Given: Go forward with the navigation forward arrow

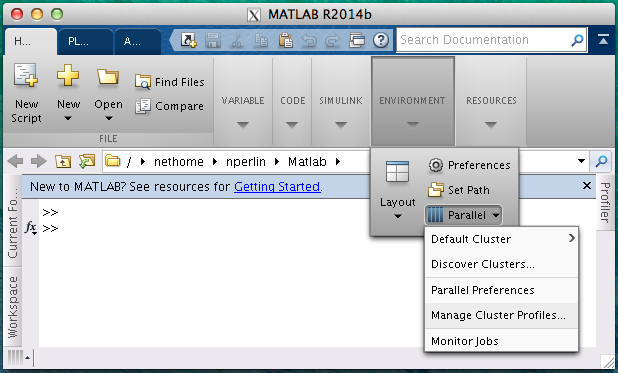Looking at the screenshot, I should tap(39, 161).
